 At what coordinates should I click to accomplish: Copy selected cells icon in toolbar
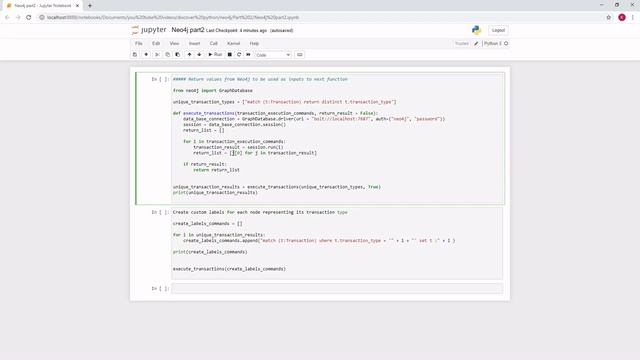[167, 55]
